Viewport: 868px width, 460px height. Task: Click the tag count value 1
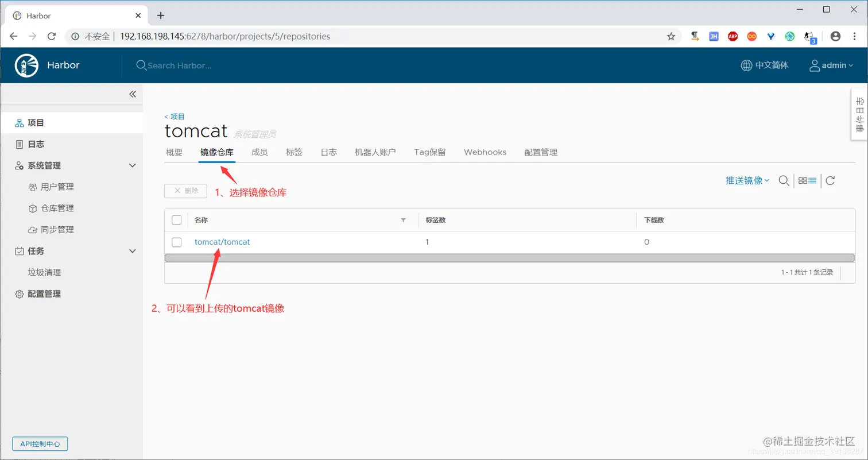(x=427, y=242)
